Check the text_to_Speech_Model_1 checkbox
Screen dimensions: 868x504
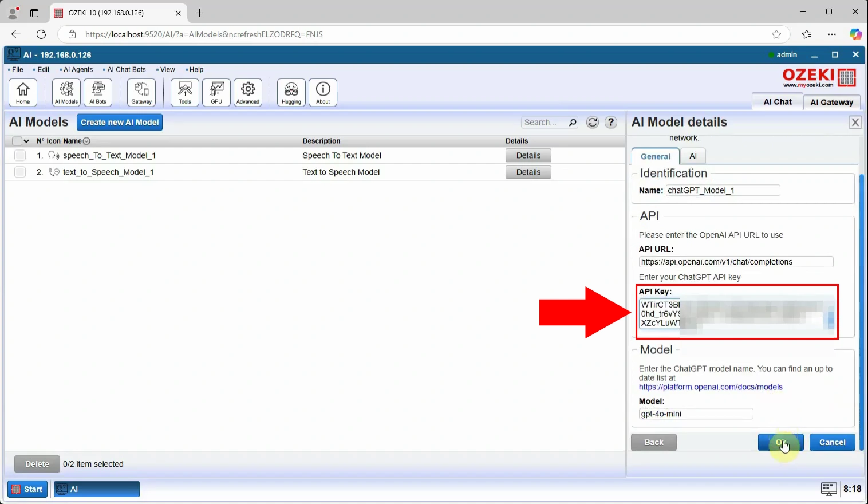click(20, 172)
